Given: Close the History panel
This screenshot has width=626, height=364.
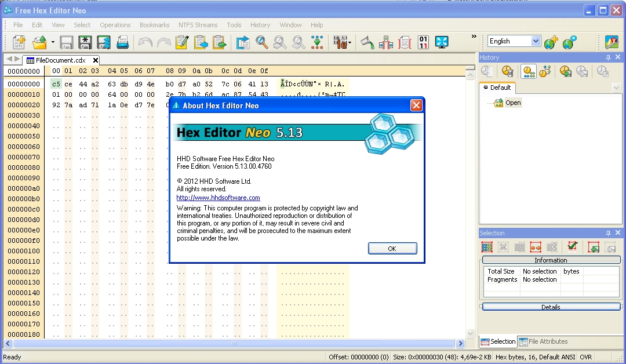Looking at the screenshot, I should pyautogui.click(x=618, y=57).
